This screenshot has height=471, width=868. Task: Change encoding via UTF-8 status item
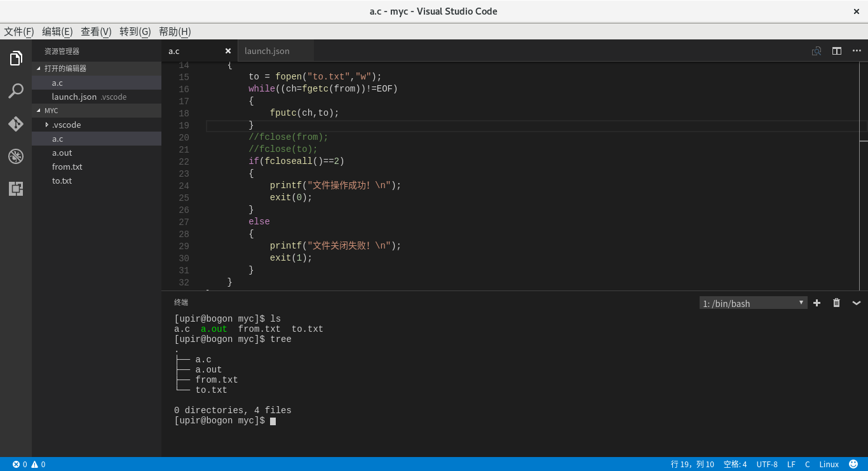click(x=767, y=464)
